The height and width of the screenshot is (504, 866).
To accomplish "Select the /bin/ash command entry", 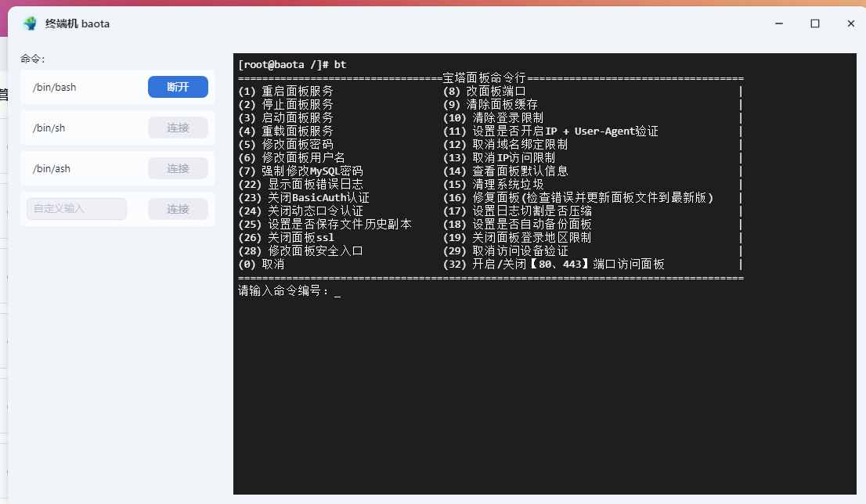I will (117, 168).
